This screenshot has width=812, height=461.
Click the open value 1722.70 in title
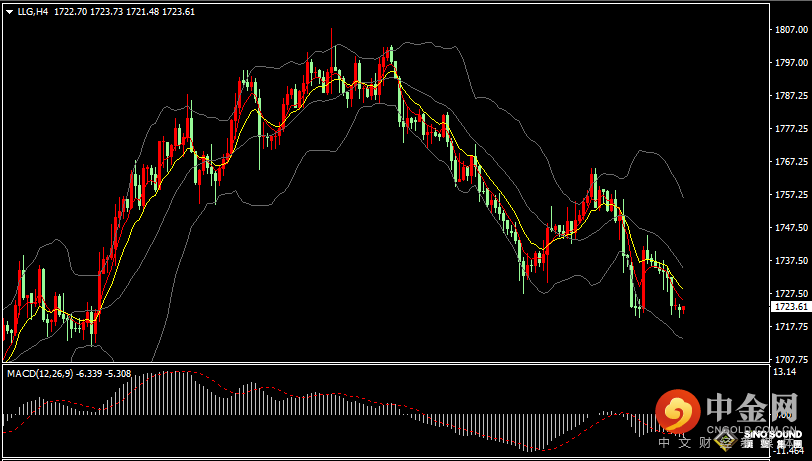tap(70, 12)
